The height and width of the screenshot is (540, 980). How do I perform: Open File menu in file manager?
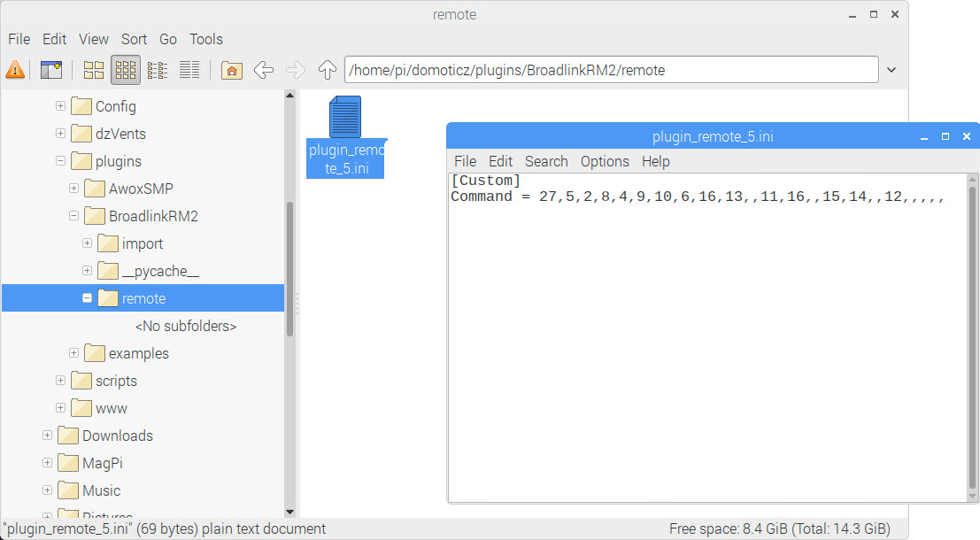pos(19,39)
